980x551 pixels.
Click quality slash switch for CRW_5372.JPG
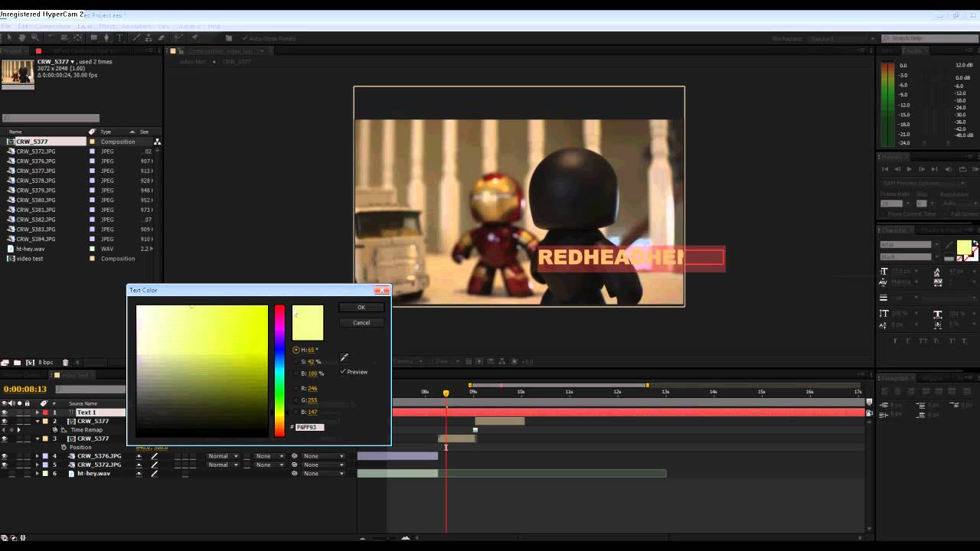154,465
